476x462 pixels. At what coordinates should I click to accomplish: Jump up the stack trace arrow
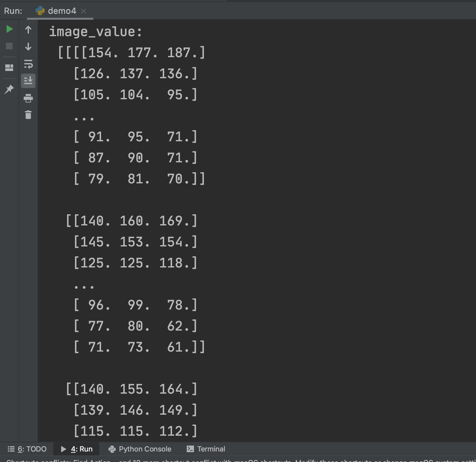28,30
